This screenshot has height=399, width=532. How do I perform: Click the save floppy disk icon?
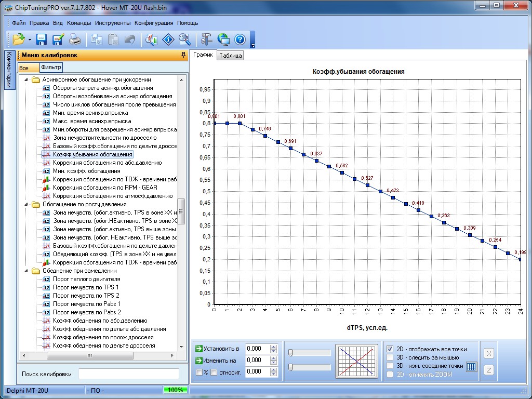coord(42,39)
